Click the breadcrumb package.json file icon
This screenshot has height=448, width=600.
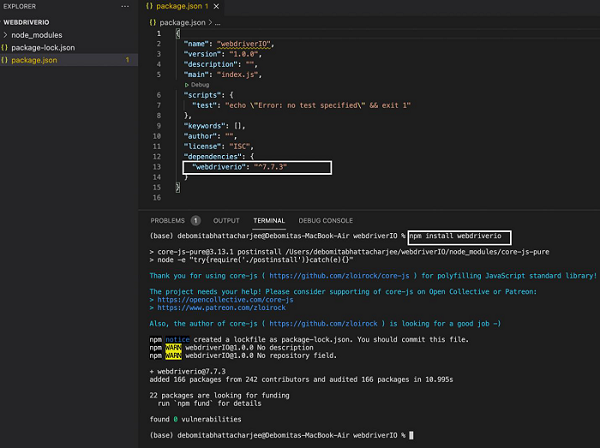(x=152, y=21)
